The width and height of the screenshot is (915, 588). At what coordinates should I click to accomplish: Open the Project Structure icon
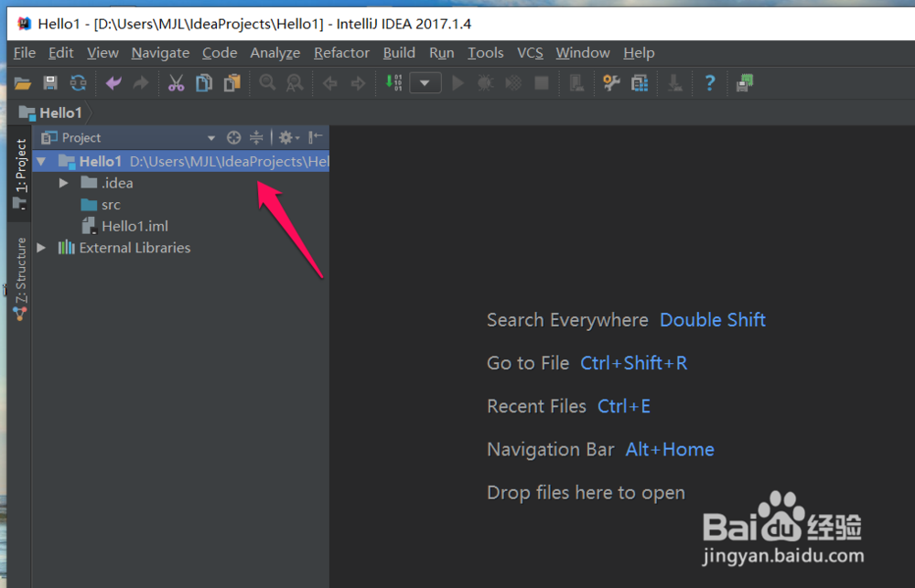640,83
